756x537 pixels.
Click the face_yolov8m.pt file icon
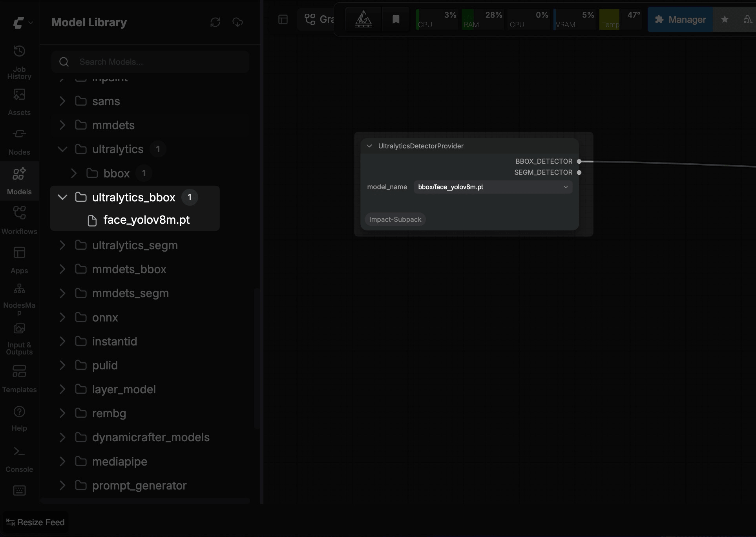(x=92, y=221)
